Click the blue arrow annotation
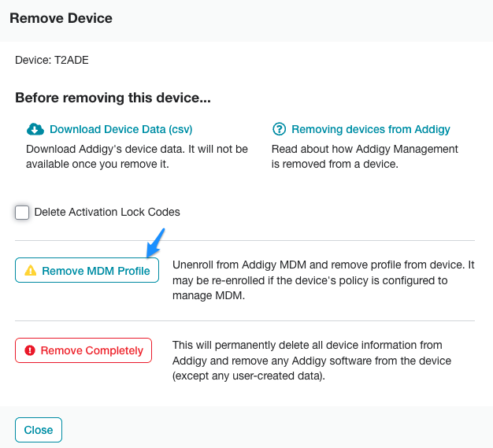493x448 pixels. pyautogui.click(x=155, y=243)
